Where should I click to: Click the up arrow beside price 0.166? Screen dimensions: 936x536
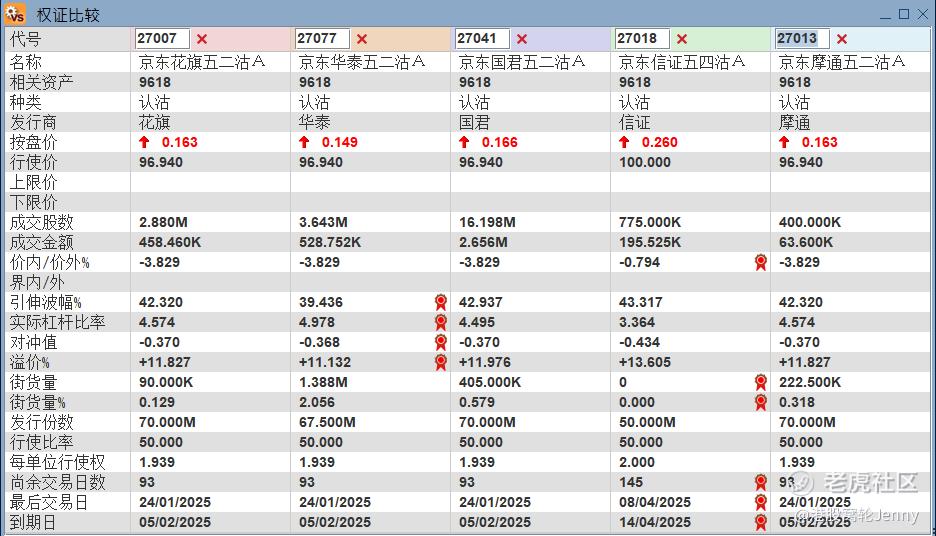click(464, 142)
